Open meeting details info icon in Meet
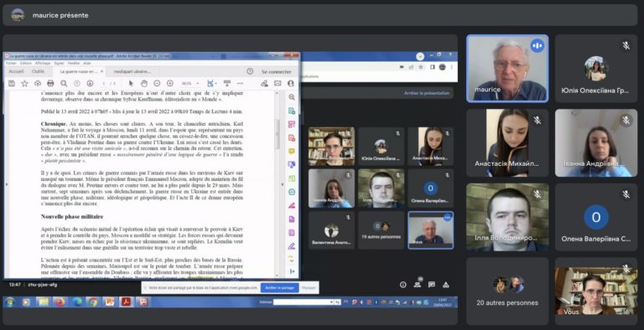The width and height of the screenshot is (644, 330). click(x=402, y=285)
